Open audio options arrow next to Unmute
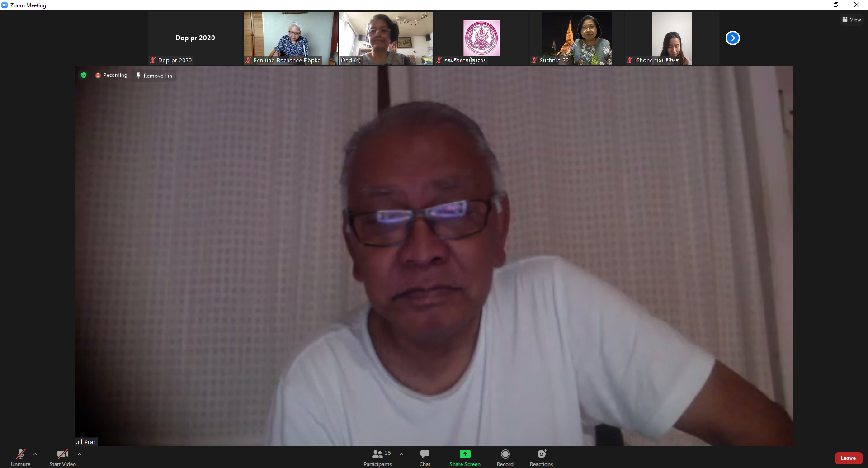Image resolution: width=868 pixels, height=468 pixels. pos(35,454)
